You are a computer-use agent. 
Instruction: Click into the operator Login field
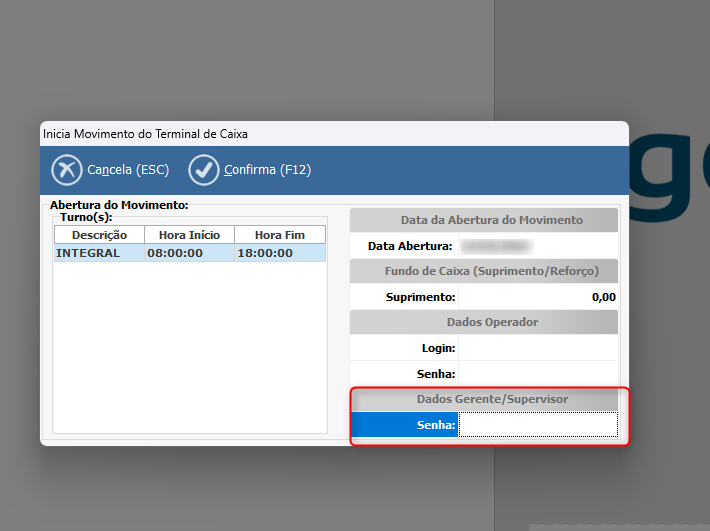(x=537, y=348)
